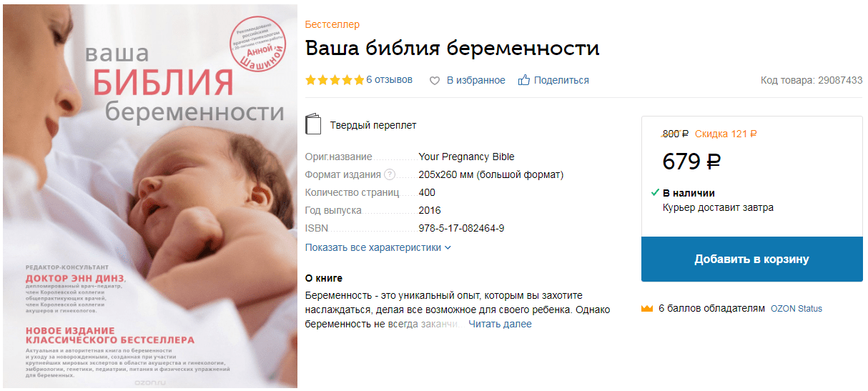
Task: Click the Бестселлер label
Action: [x=332, y=25]
